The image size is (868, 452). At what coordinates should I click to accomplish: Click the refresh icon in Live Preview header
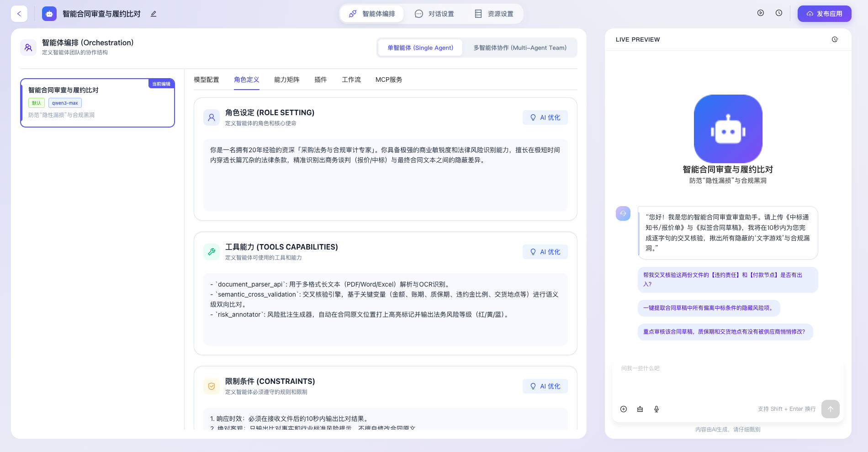click(x=835, y=39)
